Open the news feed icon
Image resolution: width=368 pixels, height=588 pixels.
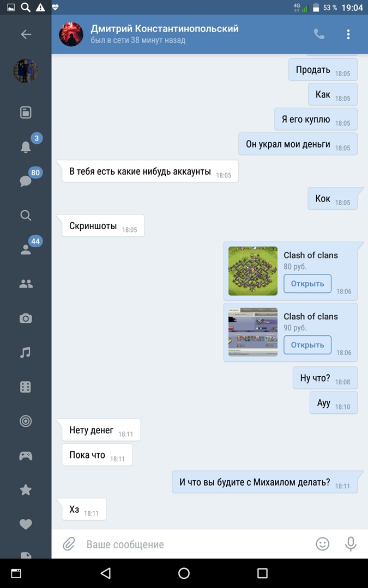point(26,112)
